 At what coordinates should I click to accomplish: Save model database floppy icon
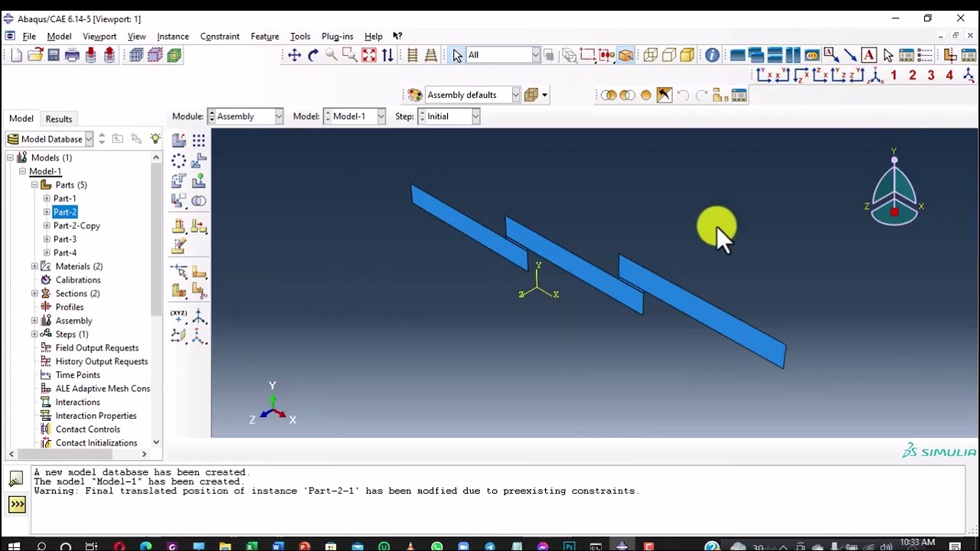pyautogui.click(x=54, y=55)
